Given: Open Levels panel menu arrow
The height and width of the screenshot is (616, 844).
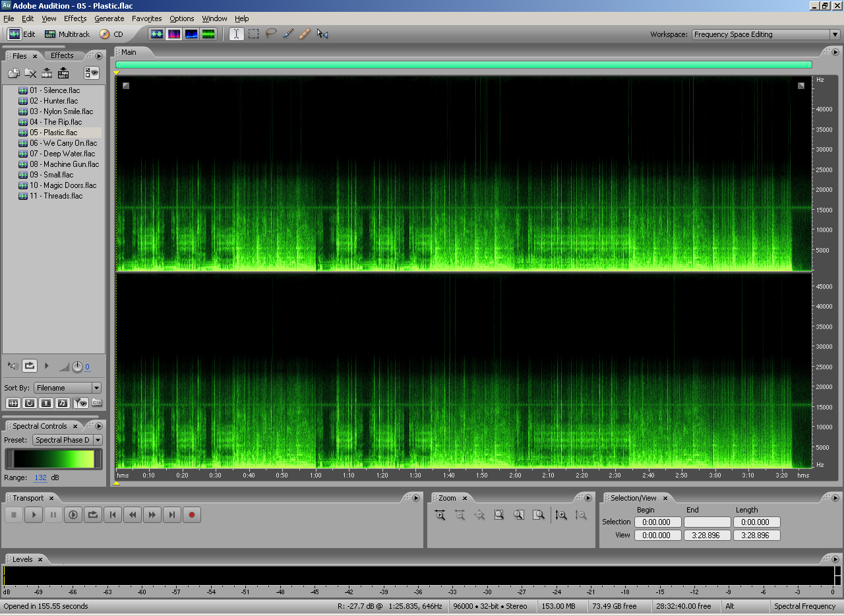Looking at the screenshot, I should point(835,559).
